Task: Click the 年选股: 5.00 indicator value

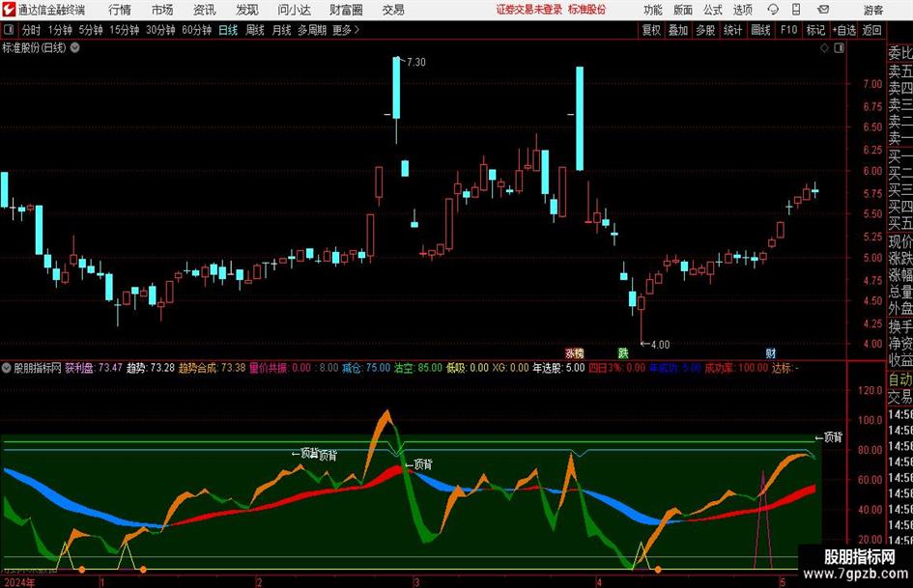Action: click(559, 368)
